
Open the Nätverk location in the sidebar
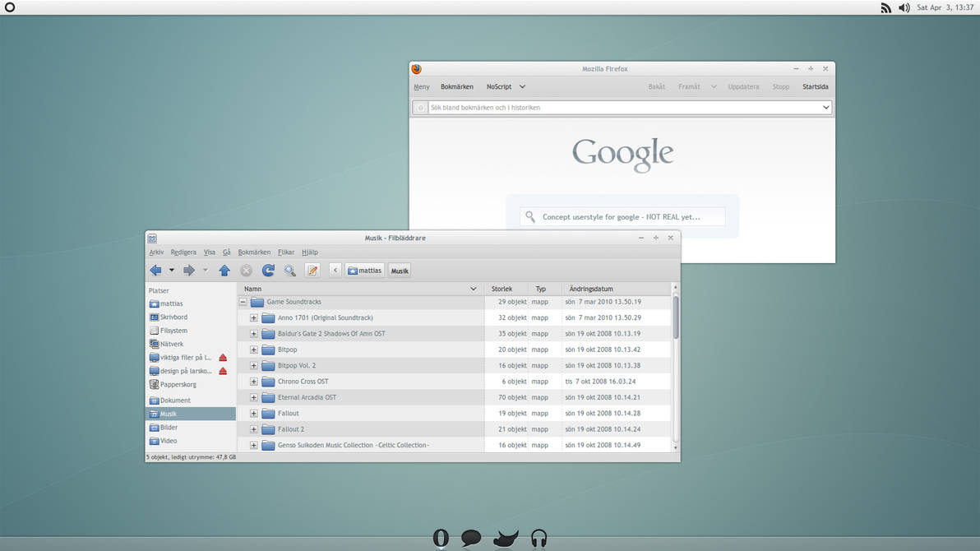click(x=167, y=344)
